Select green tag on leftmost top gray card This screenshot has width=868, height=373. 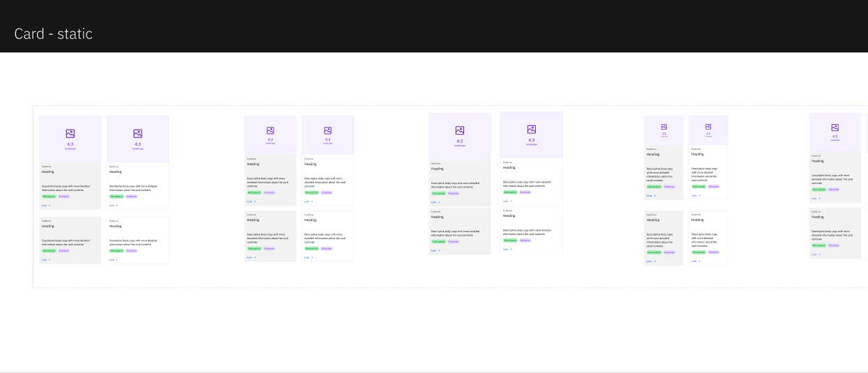[49, 197]
